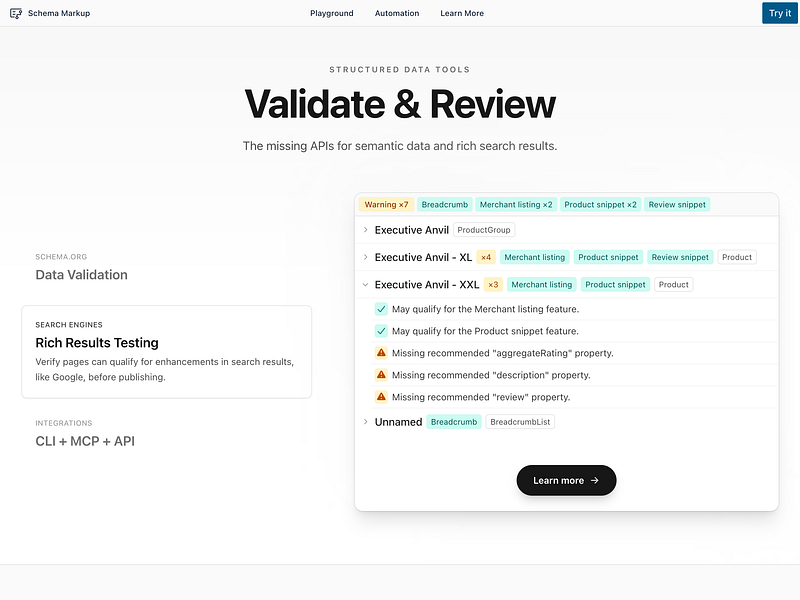Click the Try it button
The height and width of the screenshot is (600, 800).
780,13
